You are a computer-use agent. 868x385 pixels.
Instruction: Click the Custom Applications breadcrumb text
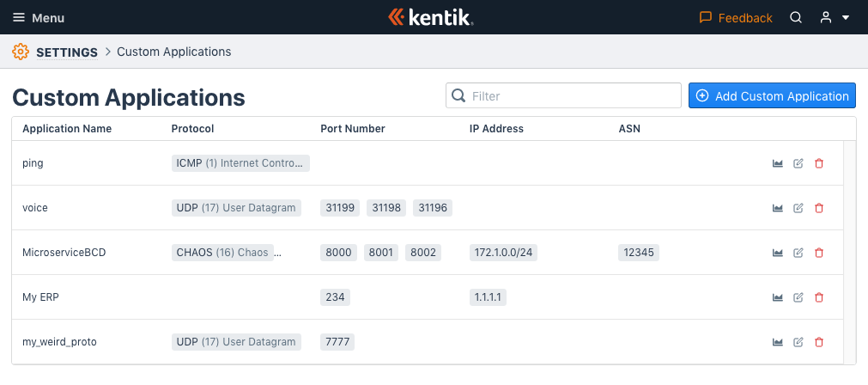click(173, 52)
